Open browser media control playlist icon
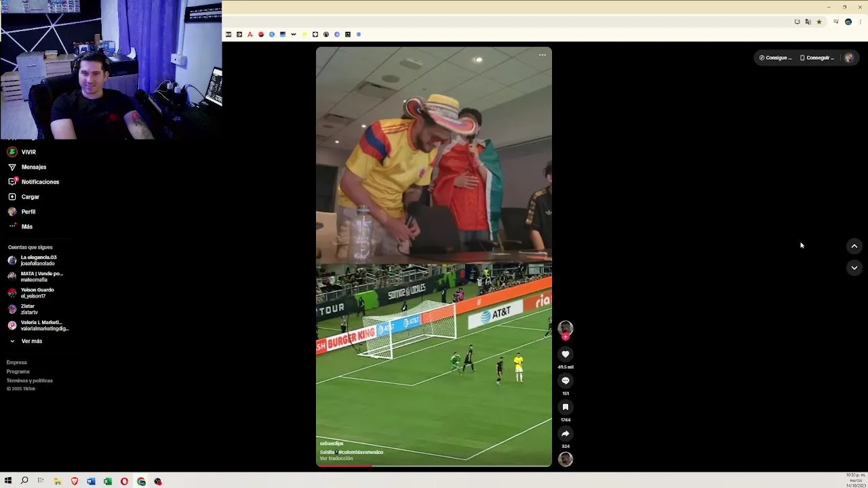Screen dimensions: 868x488 point(836,22)
